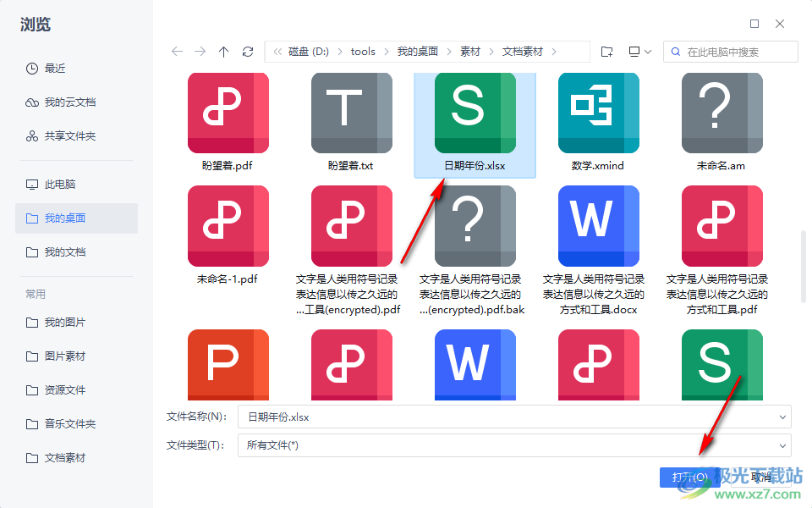Screen dimensions: 812x508
Task: Select the 日期年份.xlsx spreadsheet icon
Action: 475,113
